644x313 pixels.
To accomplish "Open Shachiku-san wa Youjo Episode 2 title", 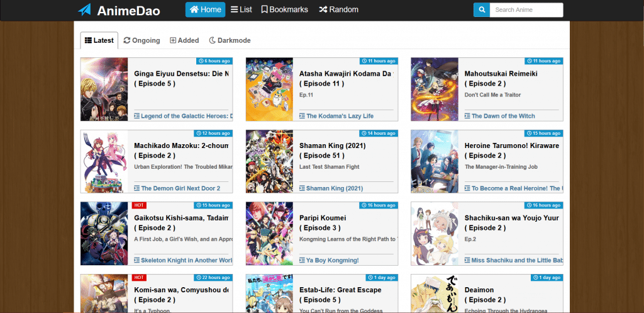I will pos(511,223).
